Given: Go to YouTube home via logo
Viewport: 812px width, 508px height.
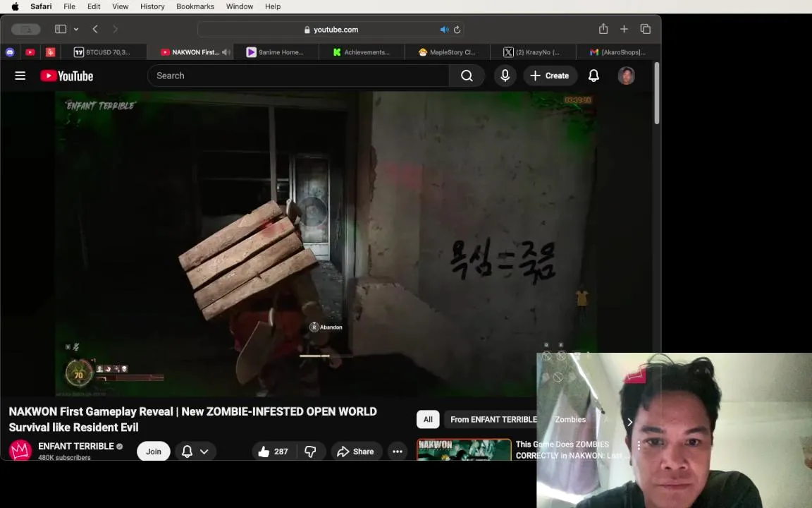Looking at the screenshot, I should (x=66, y=75).
